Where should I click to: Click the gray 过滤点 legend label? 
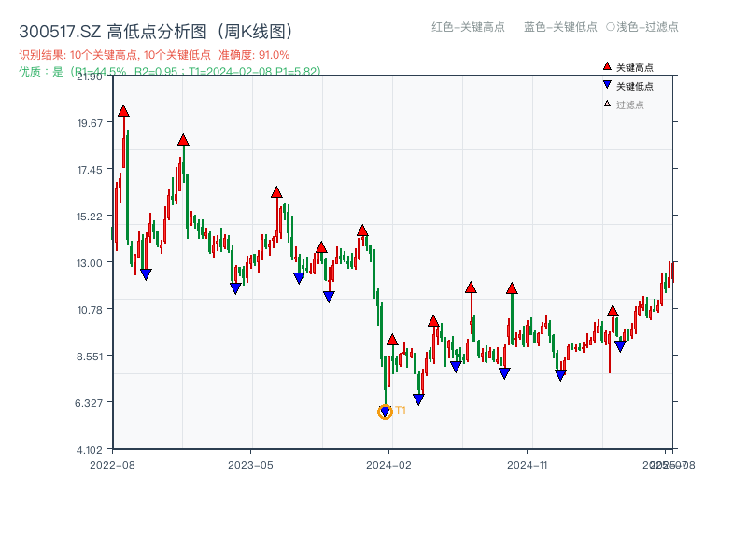click(629, 105)
